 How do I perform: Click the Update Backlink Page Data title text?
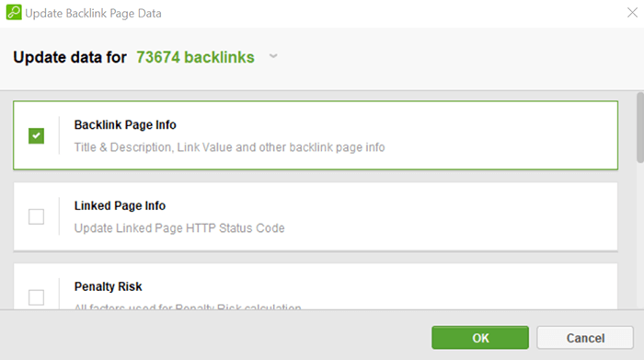click(93, 13)
